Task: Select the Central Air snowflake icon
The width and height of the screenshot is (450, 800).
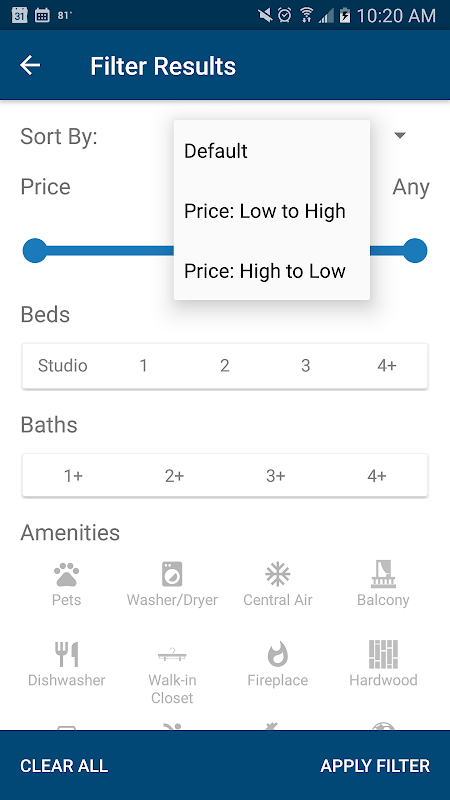Action: click(x=278, y=574)
